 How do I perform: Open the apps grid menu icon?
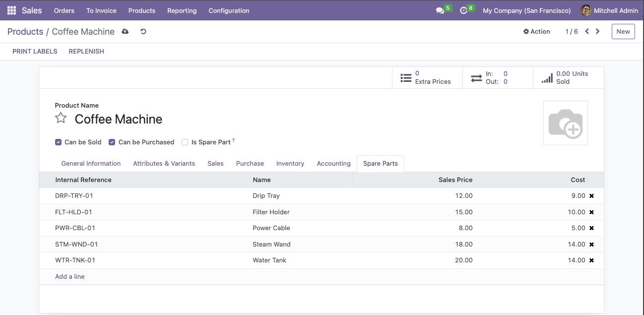click(x=11, y=10)
